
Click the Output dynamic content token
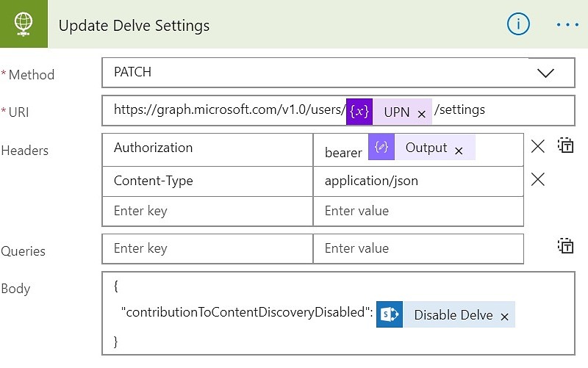pos(422,147)
